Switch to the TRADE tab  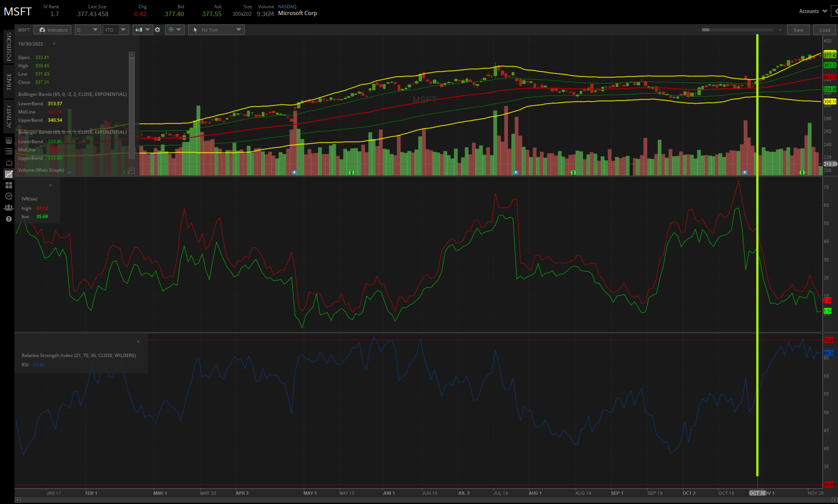click(x=9, y=81)
